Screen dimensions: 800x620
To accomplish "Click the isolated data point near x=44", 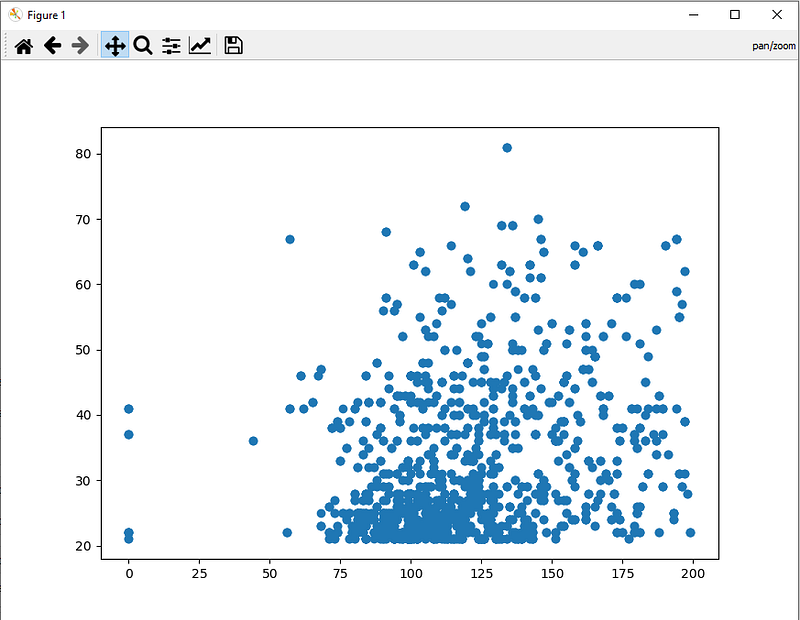I will point(253,441).
